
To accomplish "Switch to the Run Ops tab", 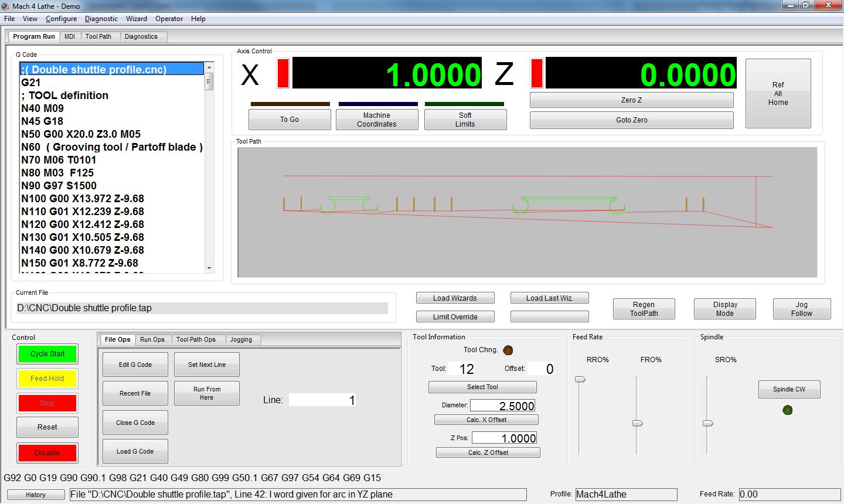I will click(x=152, y=339).
